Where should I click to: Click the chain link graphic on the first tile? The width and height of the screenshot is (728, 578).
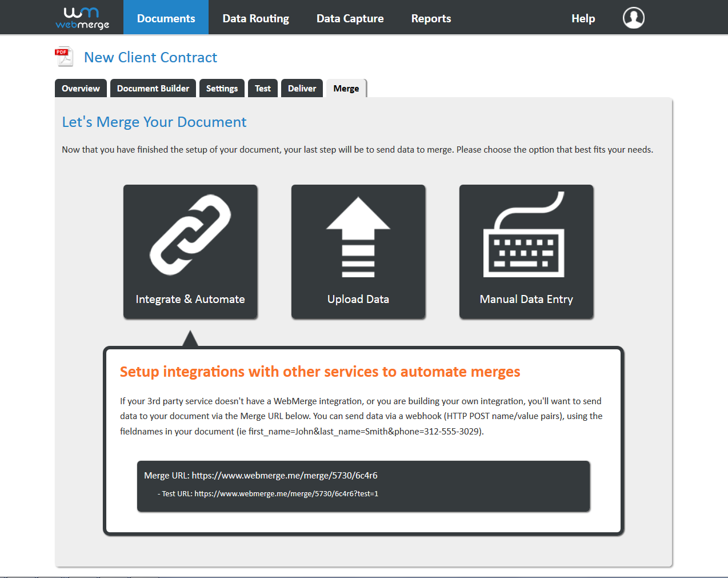(x=190, y=234)
